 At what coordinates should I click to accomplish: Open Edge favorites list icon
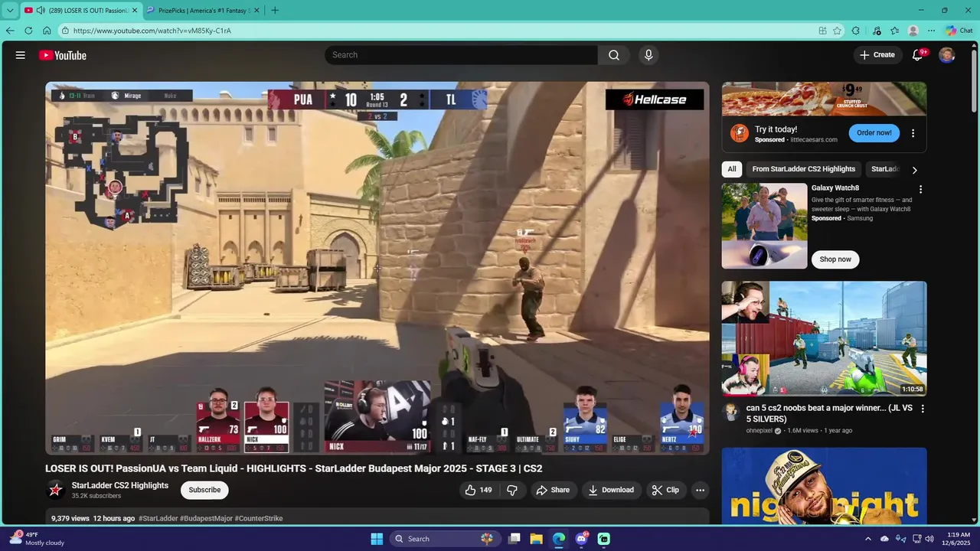(894, 31)
